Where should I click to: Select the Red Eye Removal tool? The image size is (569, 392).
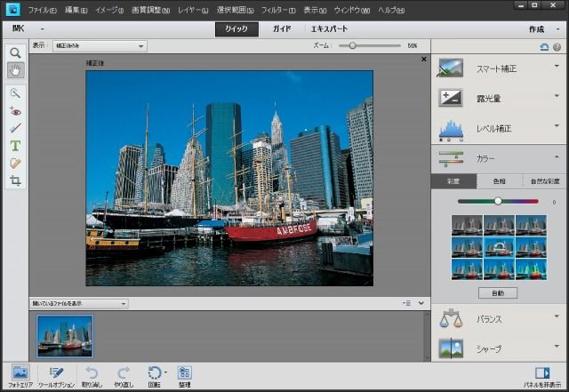coord(15,111)
